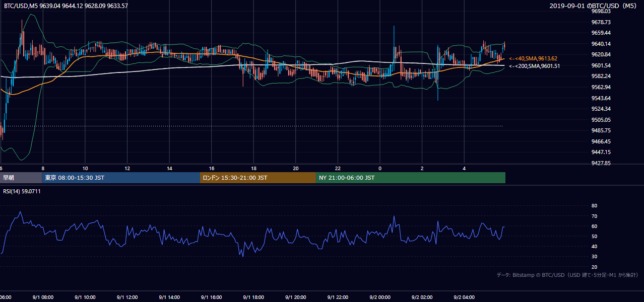Click the 早朝 session bar
Viewport: 644px width, 302px height.
coord(21,178)
